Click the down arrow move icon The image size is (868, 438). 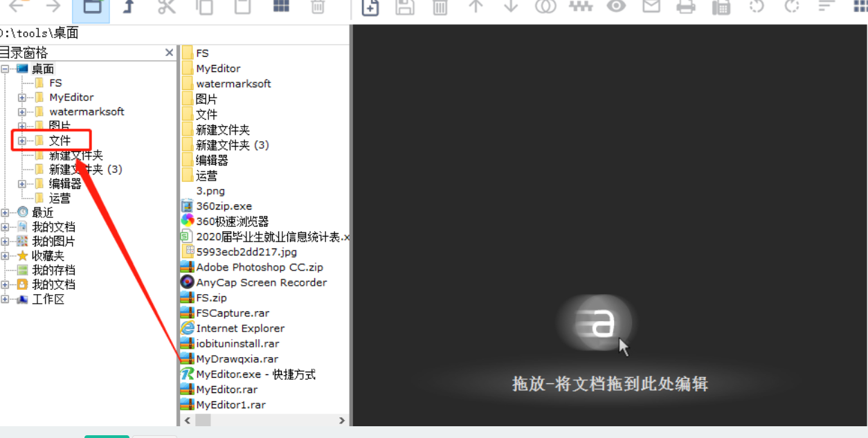(511, 6)
